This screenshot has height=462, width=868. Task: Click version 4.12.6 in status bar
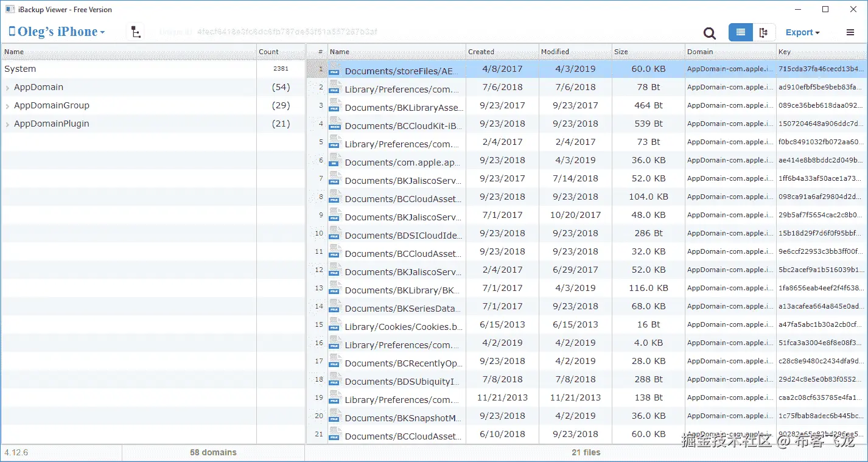pyautogui.click(x=16, y=452)
